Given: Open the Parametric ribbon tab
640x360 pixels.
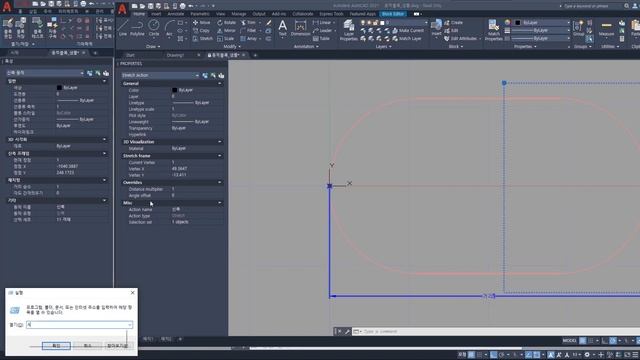Looking at the screenshot, I should click(x=200, y=13).
